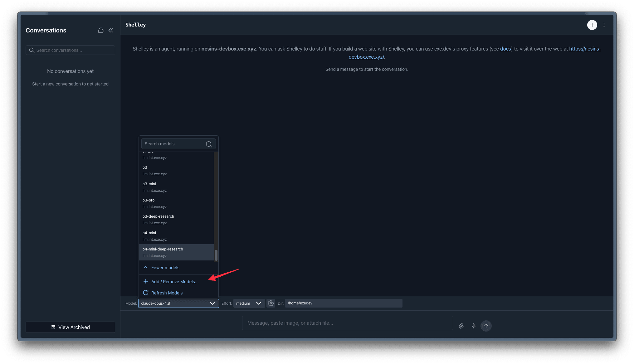Open the claude-opus-4.8 model dropdown
634x364 pixels.
[178, 303]
